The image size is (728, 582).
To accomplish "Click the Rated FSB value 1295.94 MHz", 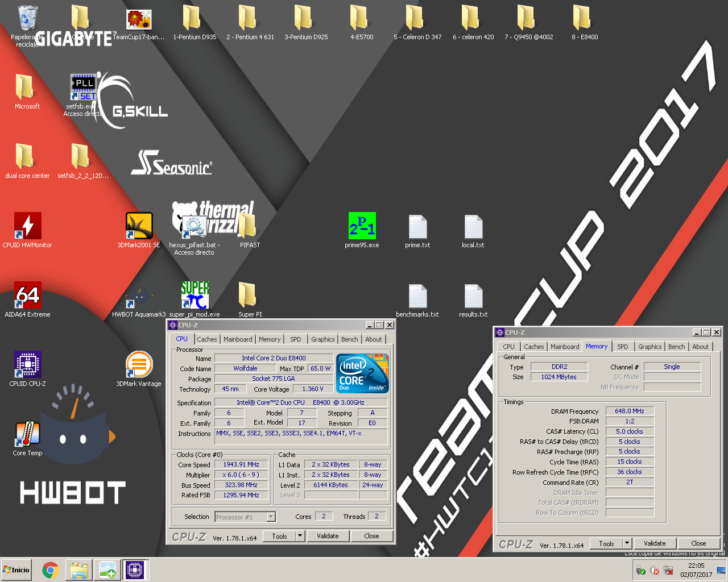I will 241,495.
